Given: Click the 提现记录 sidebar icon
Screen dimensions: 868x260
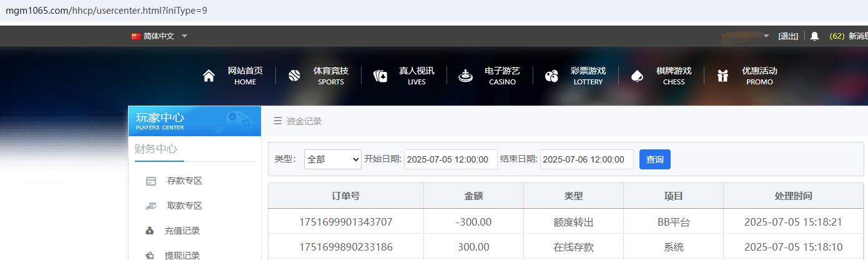Looking at the screenshot, I should [x=150, y=255].
